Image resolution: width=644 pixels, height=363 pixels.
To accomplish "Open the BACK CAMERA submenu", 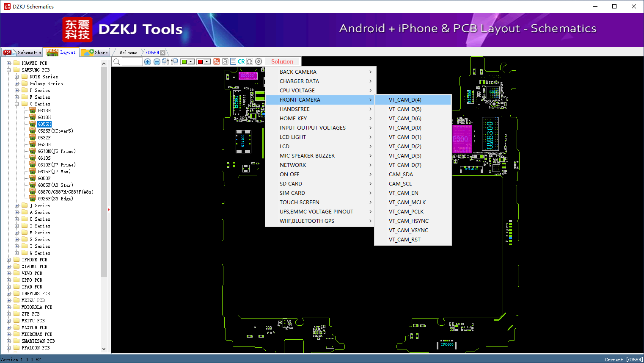I will tap(320, 72).
